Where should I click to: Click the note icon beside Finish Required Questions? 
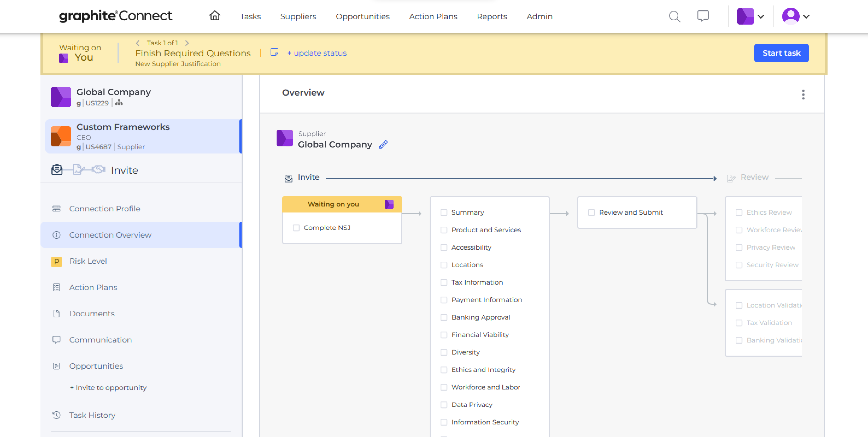(275, 52)
